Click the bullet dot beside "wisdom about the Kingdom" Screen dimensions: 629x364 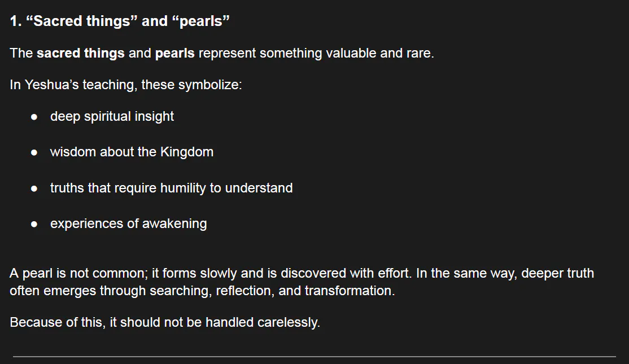click(34, 152)
